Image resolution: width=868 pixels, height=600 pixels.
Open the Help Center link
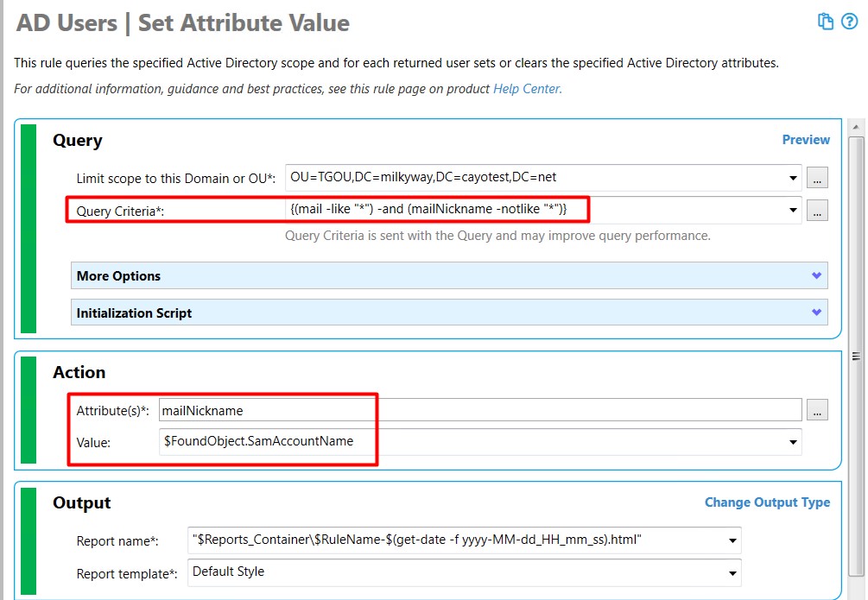tap(527, 89)
